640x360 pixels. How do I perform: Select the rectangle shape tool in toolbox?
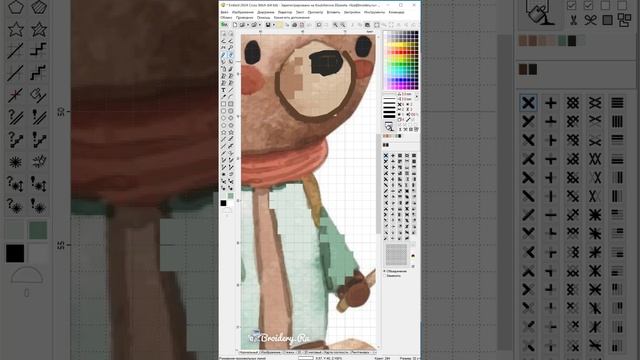pyautogui.click(x=223, y=104)
